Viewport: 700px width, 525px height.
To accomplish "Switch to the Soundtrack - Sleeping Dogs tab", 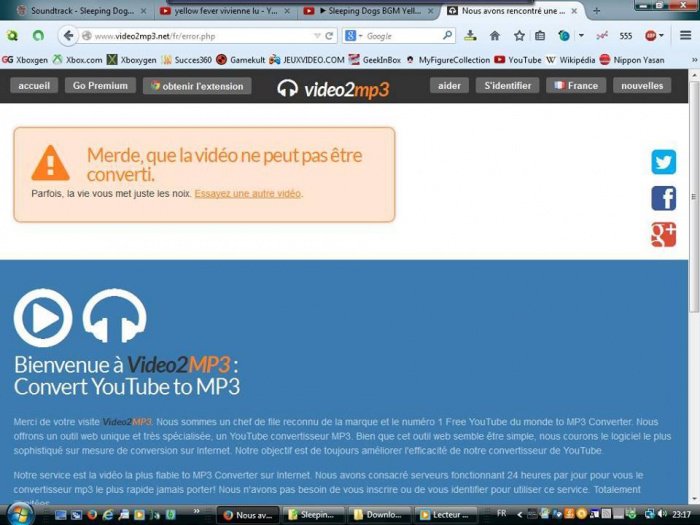I will point(81,11).
